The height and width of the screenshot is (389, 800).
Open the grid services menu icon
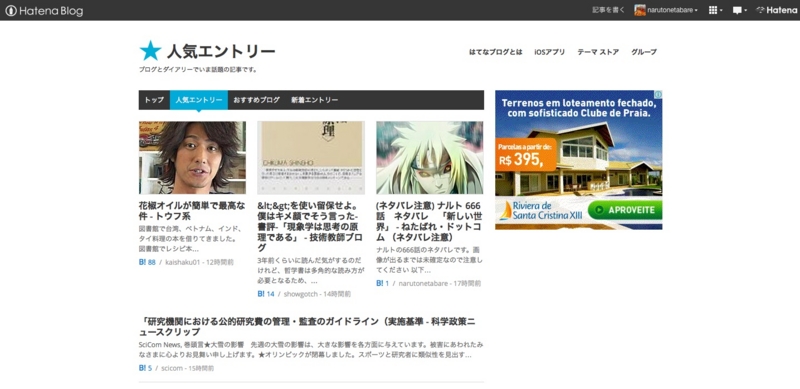coord(713,10)
